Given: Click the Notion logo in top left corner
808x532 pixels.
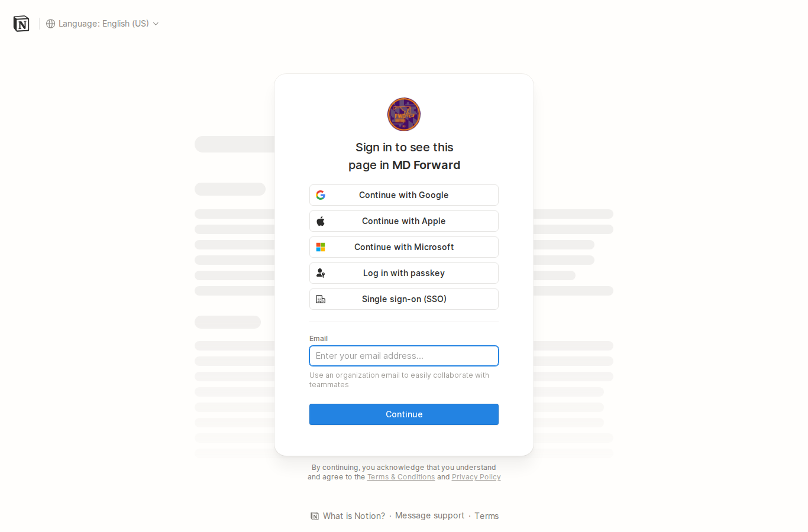Looking at the screenshot, I should point(21,23).
